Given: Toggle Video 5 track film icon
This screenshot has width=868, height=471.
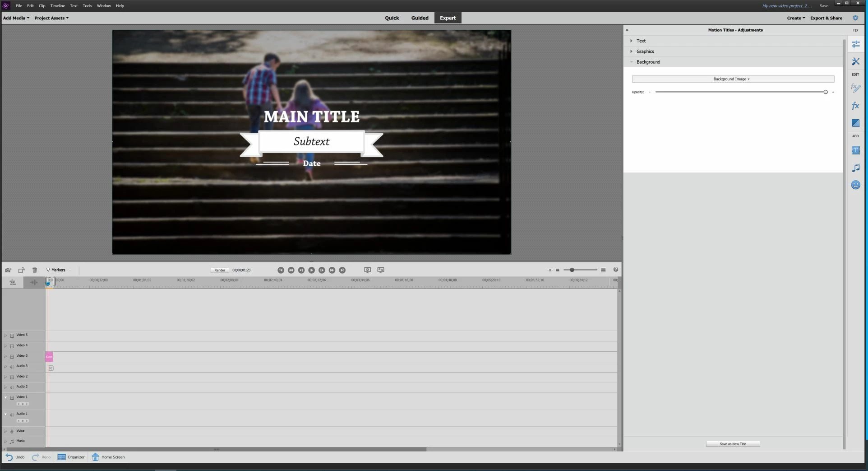Looking at the screenshot, I should click(x=12, y=336).
